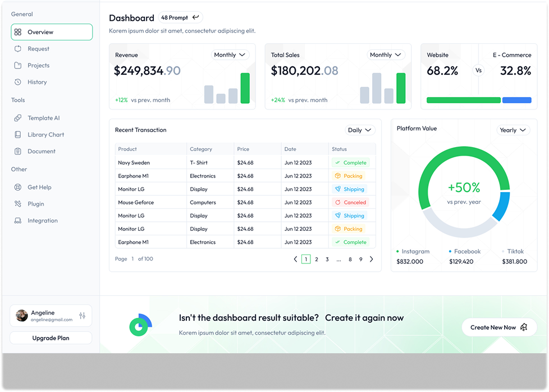
Task: Click the Overview grid icon in sidebar
Action: pyautogui.click(x=18, y=33)
